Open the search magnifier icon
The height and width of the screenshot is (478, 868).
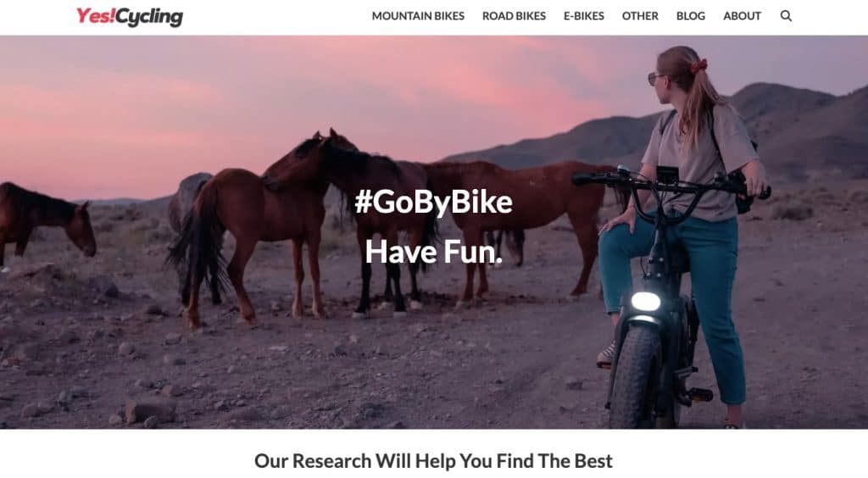click(786, 16)
